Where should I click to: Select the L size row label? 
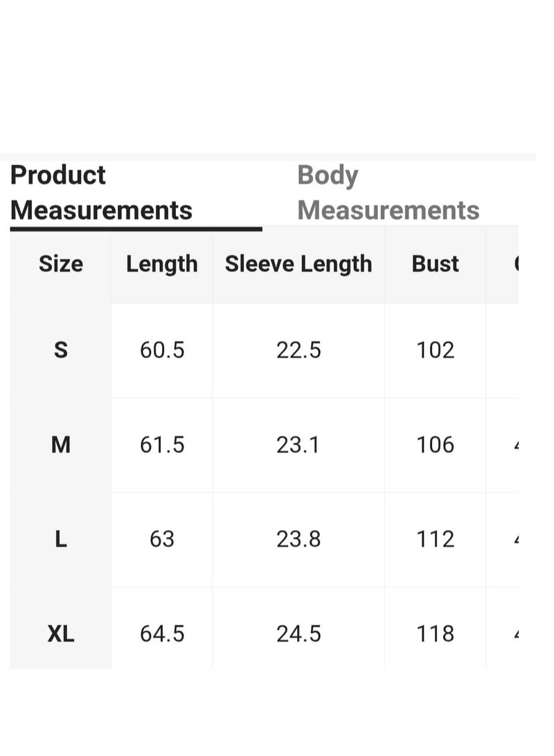[x=61, y=539]
